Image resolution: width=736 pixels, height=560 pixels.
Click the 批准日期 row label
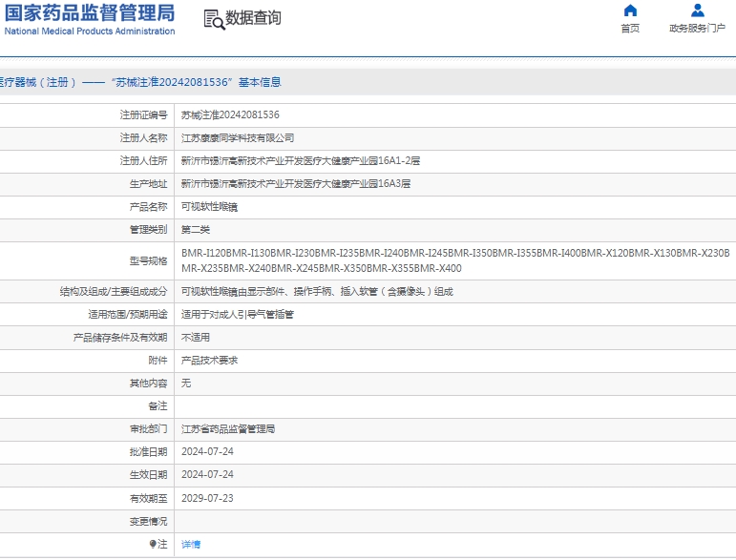click(148, 451)
